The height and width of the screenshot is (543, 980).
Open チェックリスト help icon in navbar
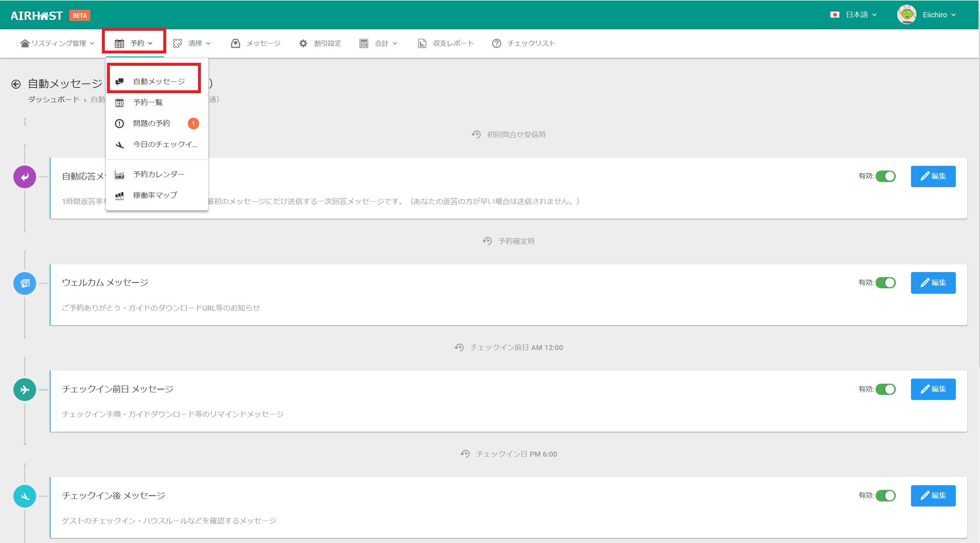coord(497,43)
